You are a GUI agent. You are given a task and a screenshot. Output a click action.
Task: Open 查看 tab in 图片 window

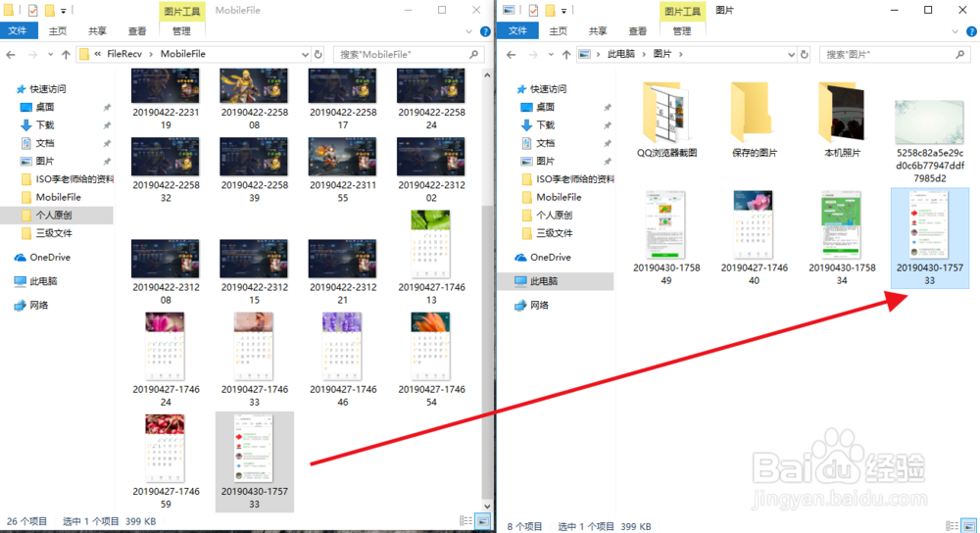click(638, 30)
